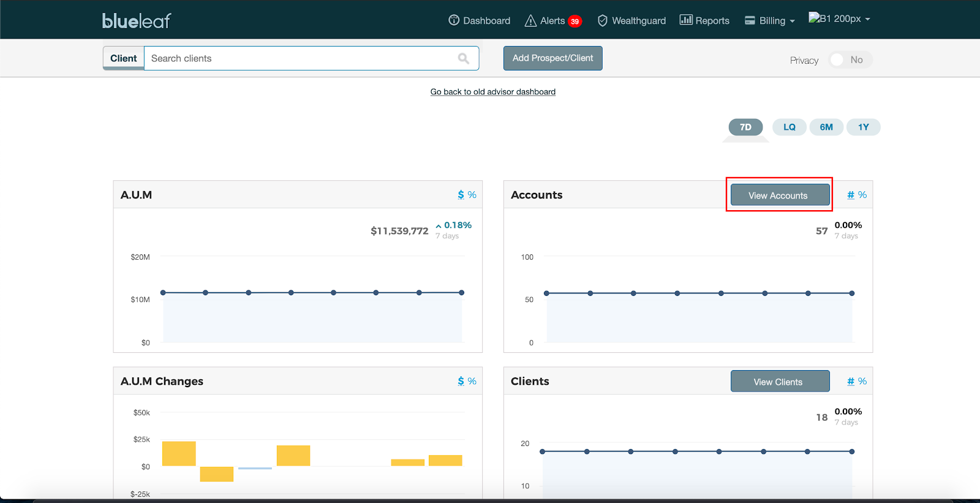
Task: Switch A.U.M card to percent view
Action: [x=472, y=195]
